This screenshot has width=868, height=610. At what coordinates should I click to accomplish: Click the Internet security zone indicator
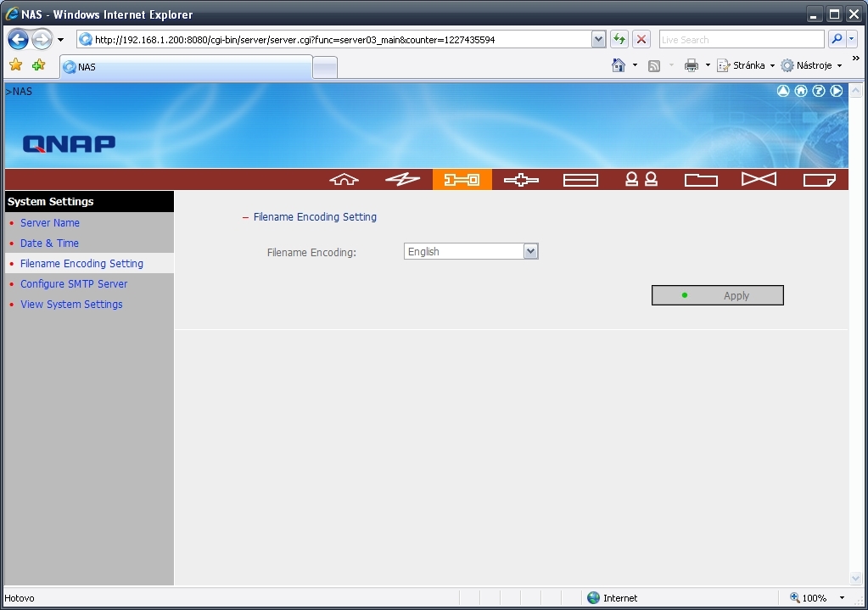pos(612,598)
